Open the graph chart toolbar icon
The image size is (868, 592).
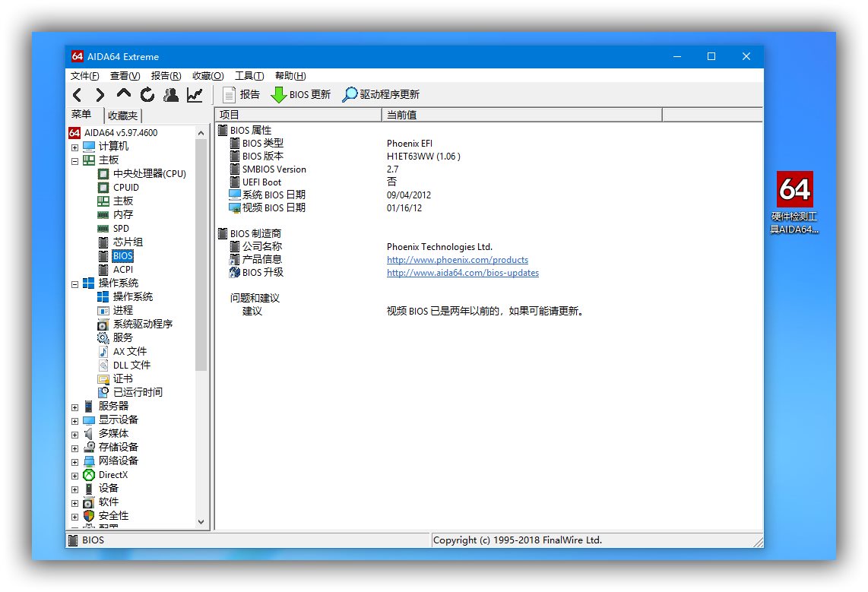click(195, 94)
